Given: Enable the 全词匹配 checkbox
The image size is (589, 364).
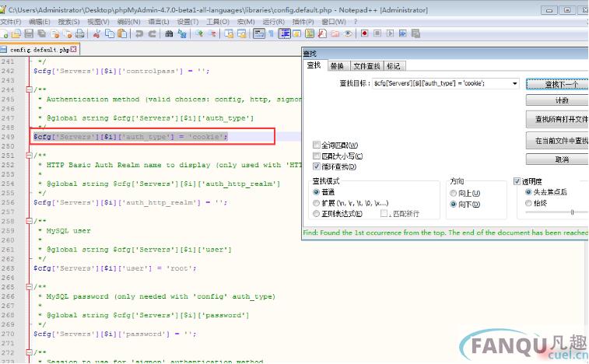Looking at the screenshot, I should (x=315, y=145).
